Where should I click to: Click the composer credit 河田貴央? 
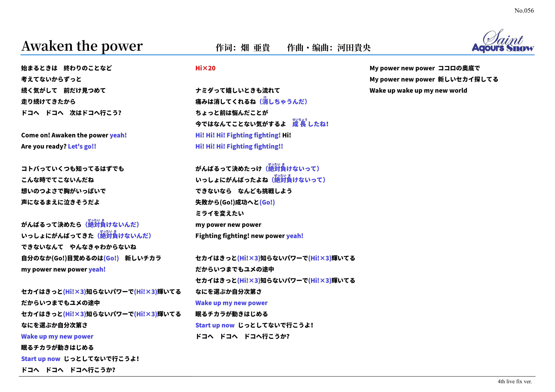(354, 48)
